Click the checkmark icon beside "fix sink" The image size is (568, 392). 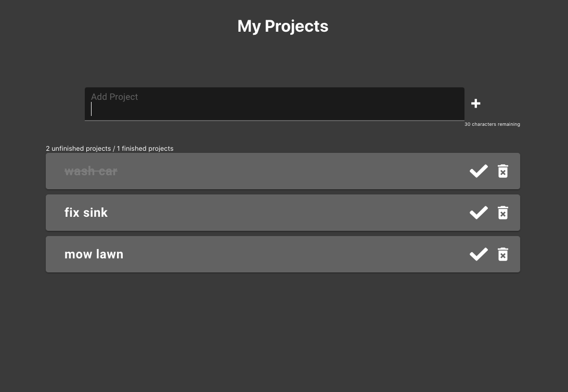479,212
